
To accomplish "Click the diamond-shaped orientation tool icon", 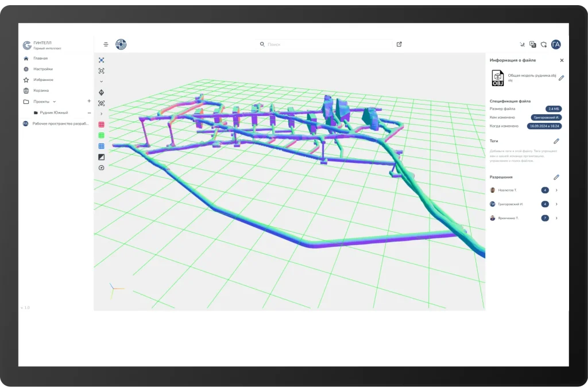I will tap(102, 92).
